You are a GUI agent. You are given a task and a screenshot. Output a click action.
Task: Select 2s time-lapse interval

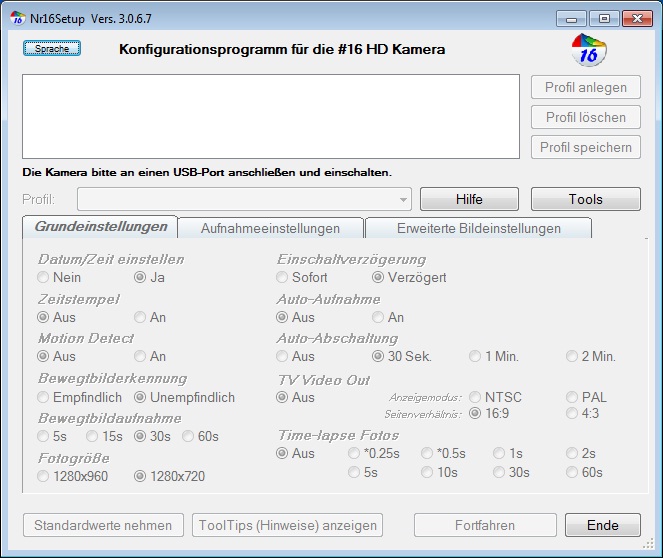581,453
